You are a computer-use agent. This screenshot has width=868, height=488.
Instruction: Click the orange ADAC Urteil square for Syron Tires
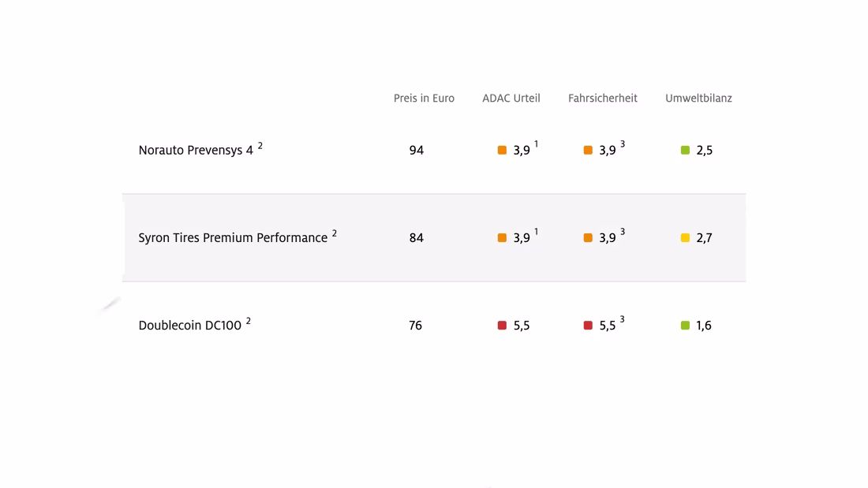pyautogui.click(x=502, y=238)
